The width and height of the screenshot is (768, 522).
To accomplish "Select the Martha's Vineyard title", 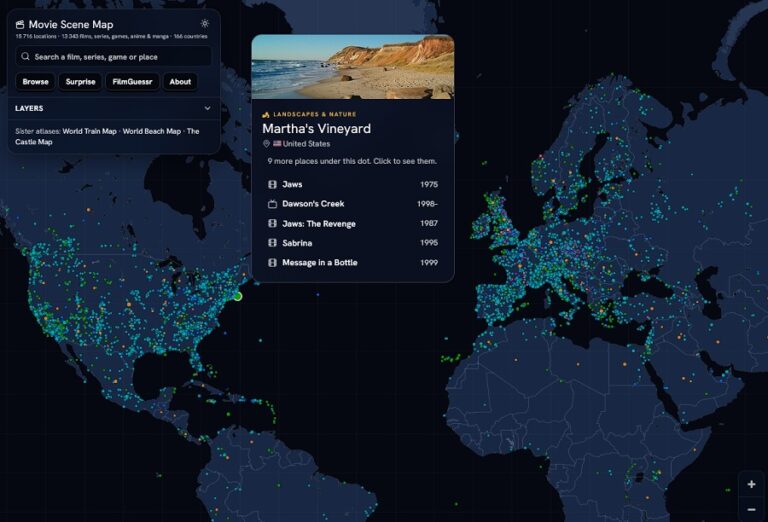I will click(316, 129).
